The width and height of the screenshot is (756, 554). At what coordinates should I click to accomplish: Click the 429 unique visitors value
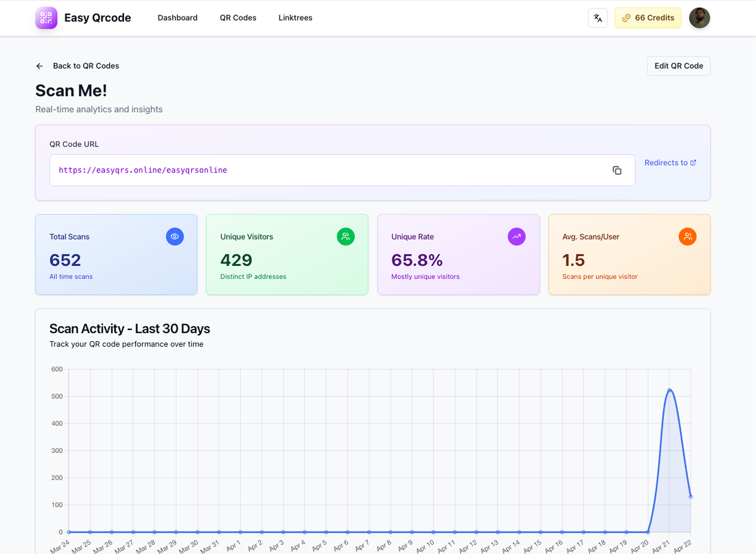[236, 260]
